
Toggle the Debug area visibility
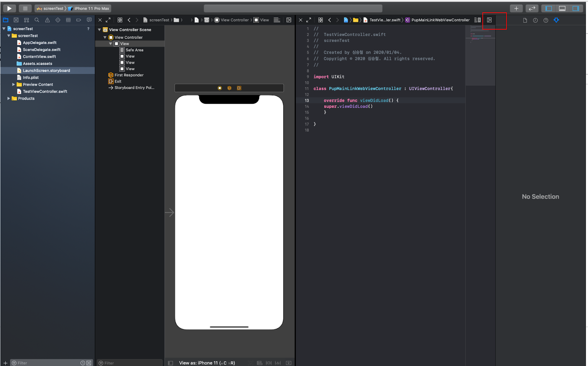pos(562,8)
